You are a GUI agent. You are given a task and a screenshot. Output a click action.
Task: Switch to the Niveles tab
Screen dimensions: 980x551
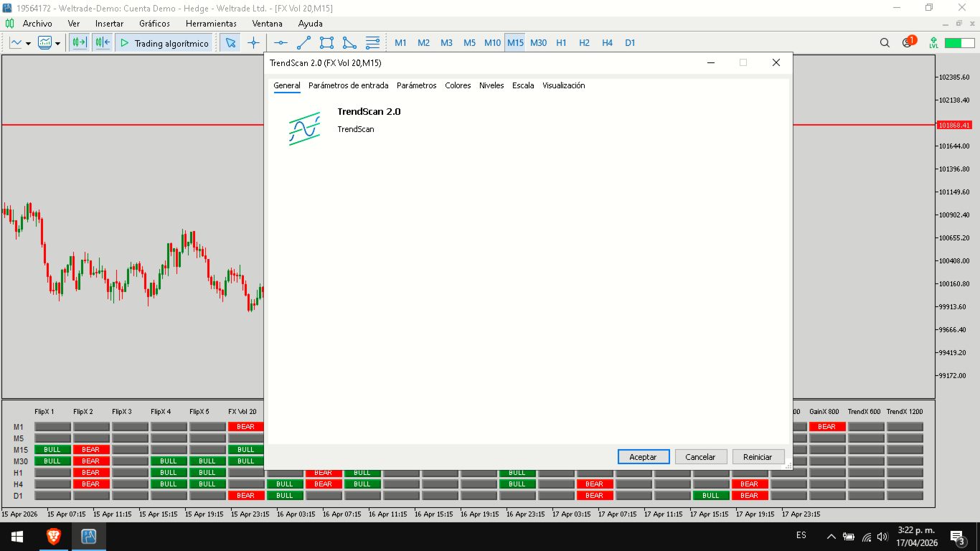pyautogui.click(x=491, y=85)
